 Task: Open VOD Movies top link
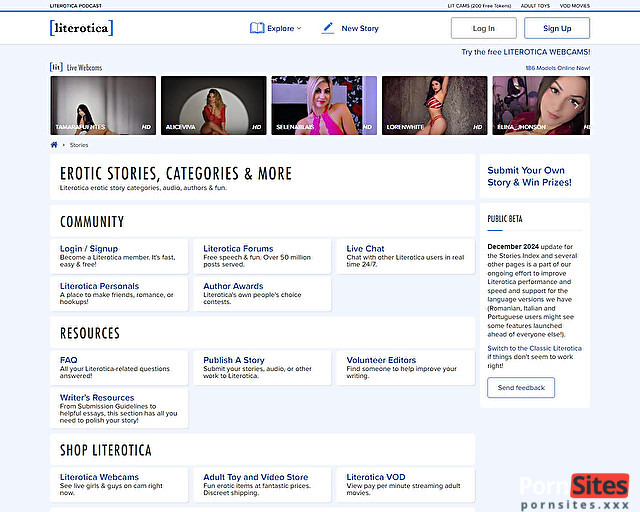(x=575, y=6)
